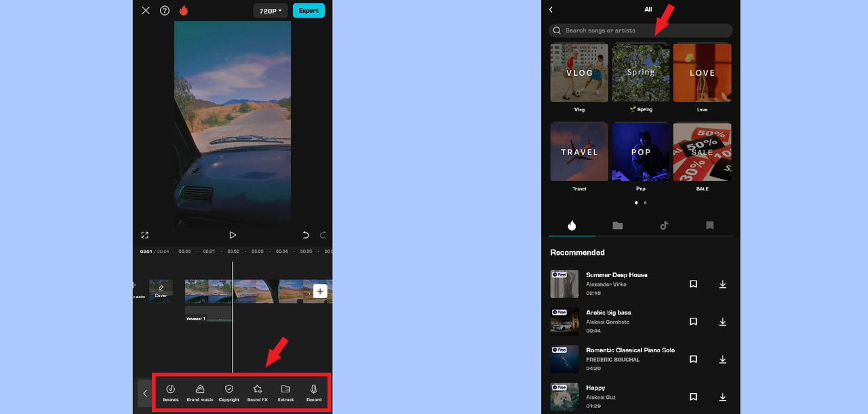Select the flame Recommended tab
The width and height of the screenshot is (868, 414).
coord(572,226)
